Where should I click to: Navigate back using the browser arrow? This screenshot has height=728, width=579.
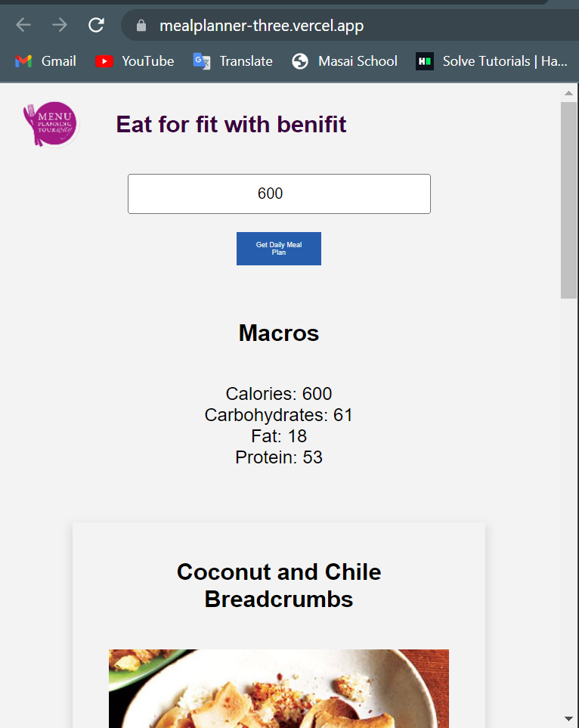coord(23,24)
